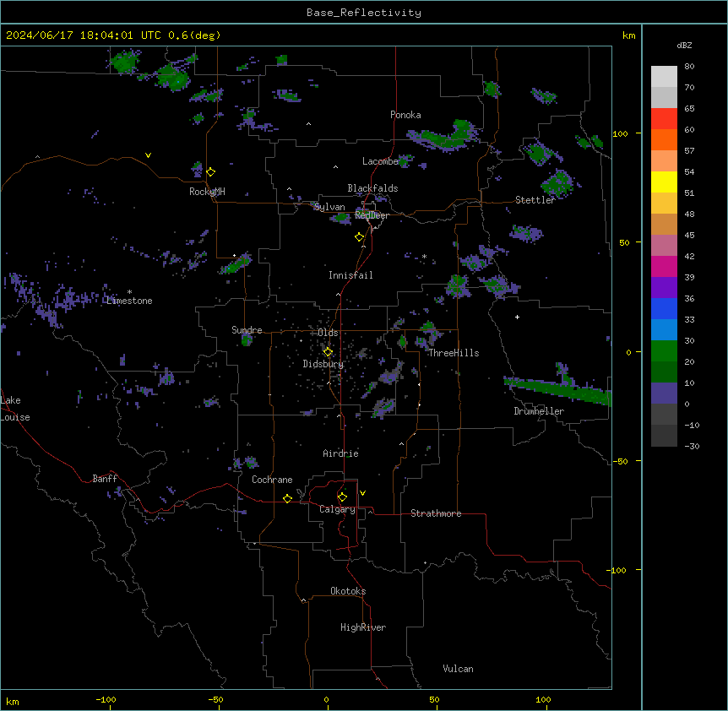The image size is (728, 711).
Task: Click the yellow diamond marker below RedDeer
Action: click(360, 237)
